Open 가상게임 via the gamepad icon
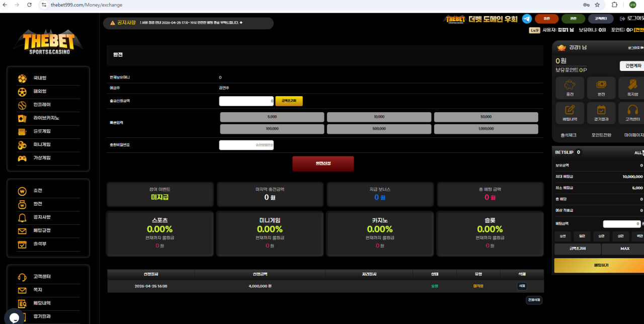The width and height of the screenshot is (644, 324). click(x=22, y=158)
